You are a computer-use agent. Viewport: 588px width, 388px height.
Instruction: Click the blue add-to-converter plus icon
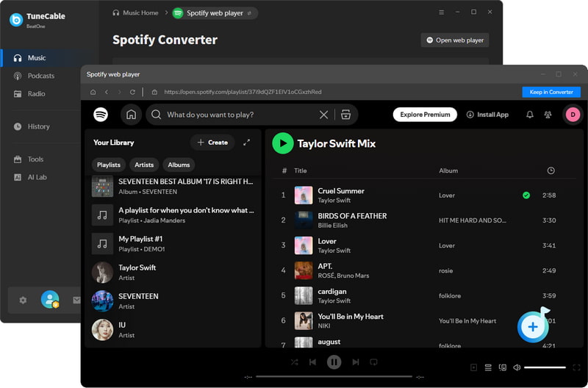pyautogui.click(x=533, y=326)
